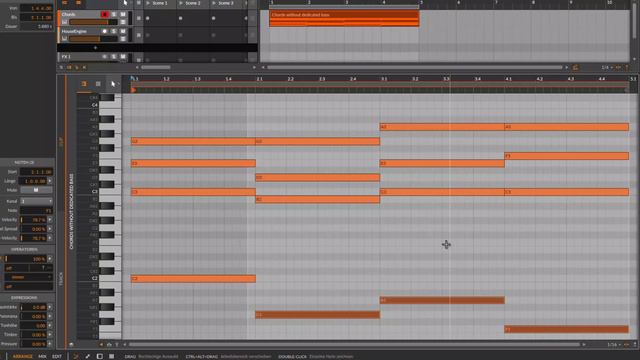Click the Dauer duration field
Image resolution: width=640 pixels, height=360 pixels.
tap(36, 27)
